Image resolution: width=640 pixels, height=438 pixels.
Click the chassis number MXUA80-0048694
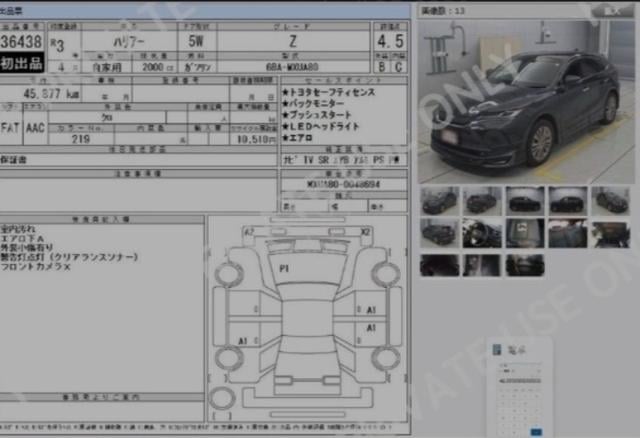click(344, 185)
